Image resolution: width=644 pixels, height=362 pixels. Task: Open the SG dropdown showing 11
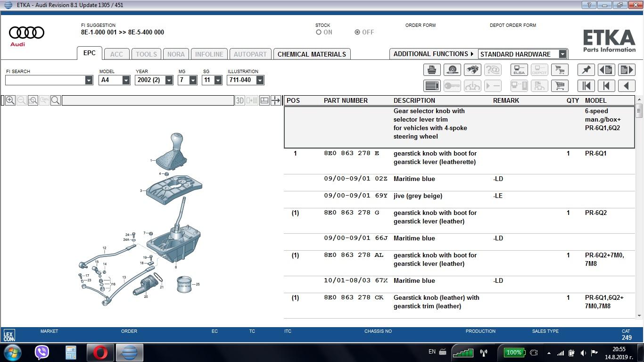(x=218, y=80)
